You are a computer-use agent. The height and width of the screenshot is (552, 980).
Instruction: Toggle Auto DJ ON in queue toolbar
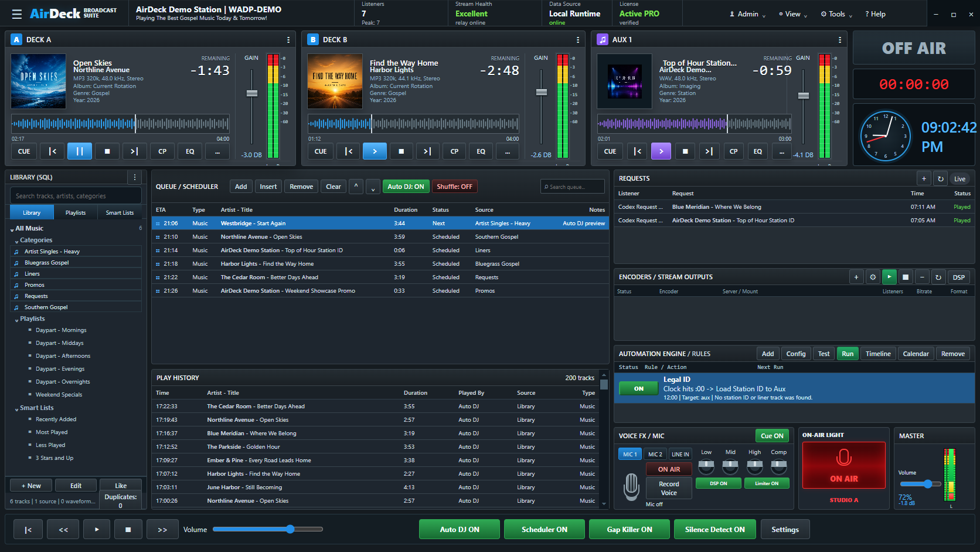pyautogui.click(x=406, y=187)
